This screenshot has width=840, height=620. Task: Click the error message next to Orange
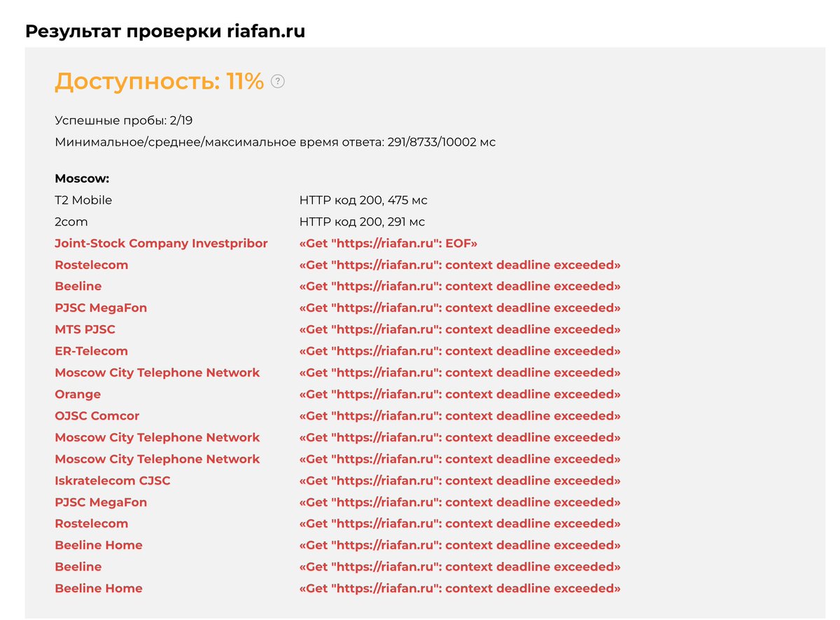click(x=460, y=394)
